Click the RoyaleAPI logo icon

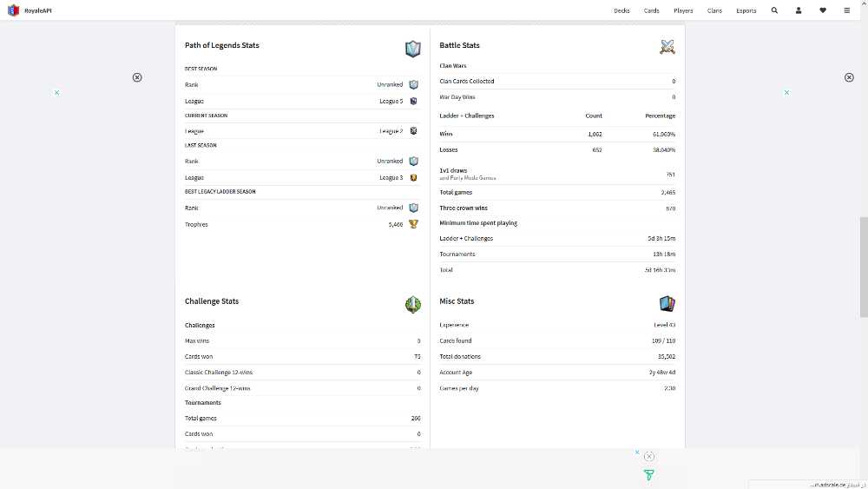pyautogui.click(x=13, y=10)
